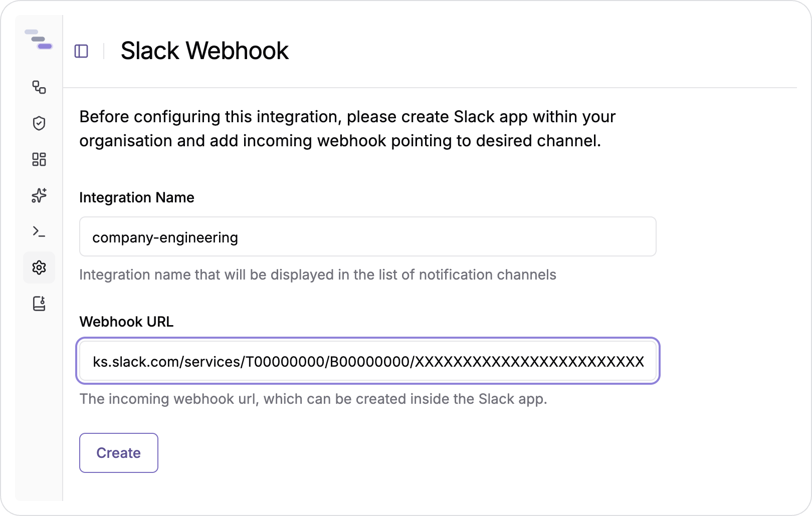
Task: Open the settings gear icon
Action: point(39,268)
